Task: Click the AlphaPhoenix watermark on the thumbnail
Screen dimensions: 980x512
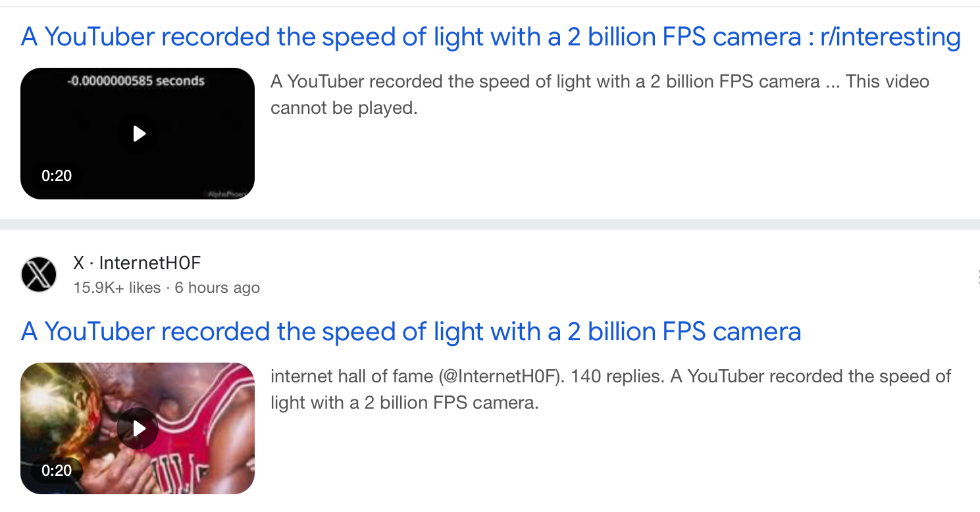Action: coord(226,194)
